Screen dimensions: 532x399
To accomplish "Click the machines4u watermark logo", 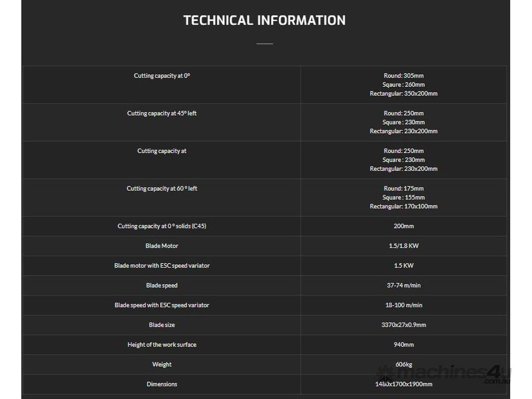I will pos(444,374).
